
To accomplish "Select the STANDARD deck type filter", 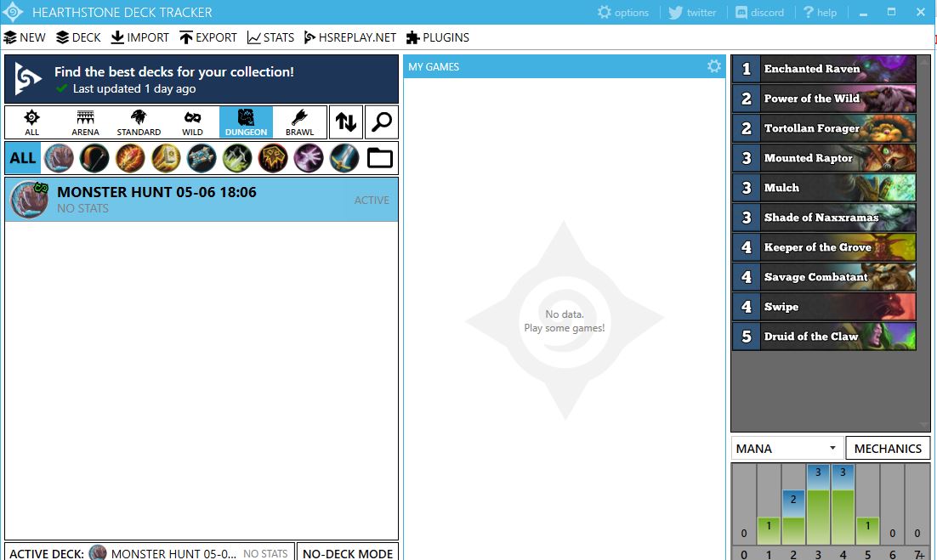I will click(x=139, y=122).
